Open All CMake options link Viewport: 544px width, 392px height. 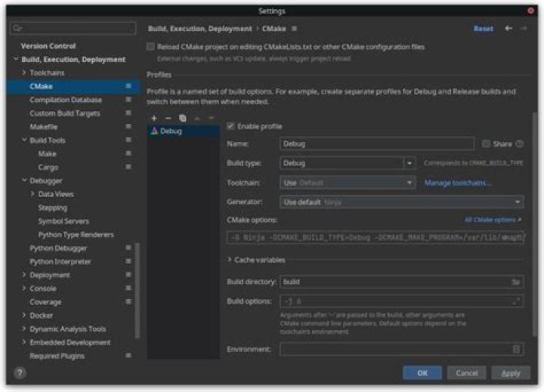493,220
